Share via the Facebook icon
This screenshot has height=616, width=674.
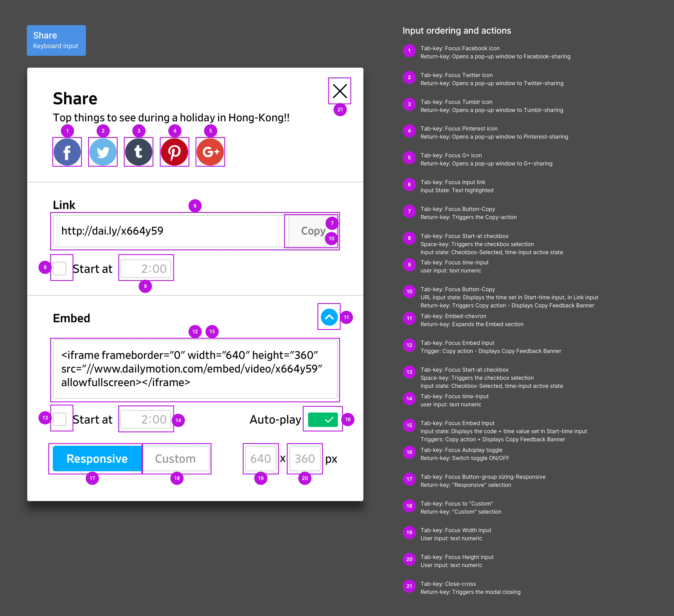point(67,152)
